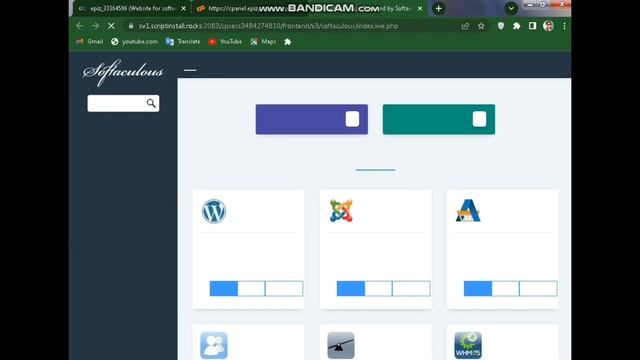
Task: Open the AbanteCart script icon
Action: (468, 211)
